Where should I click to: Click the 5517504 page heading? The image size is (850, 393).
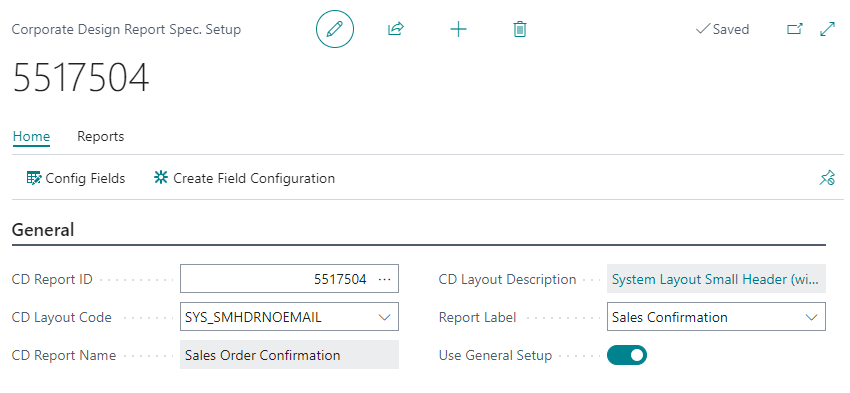81,78
